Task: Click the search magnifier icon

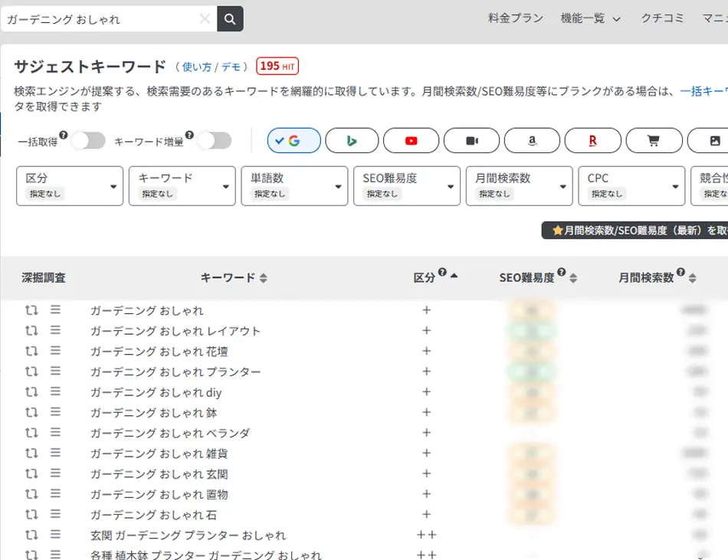Action: (x=229, y=18)
